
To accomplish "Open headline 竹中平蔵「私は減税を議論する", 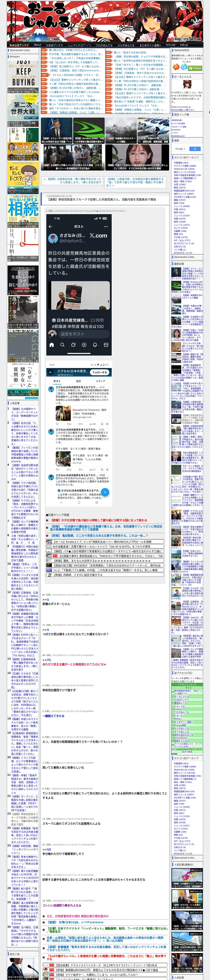I will tap(76, 54).
